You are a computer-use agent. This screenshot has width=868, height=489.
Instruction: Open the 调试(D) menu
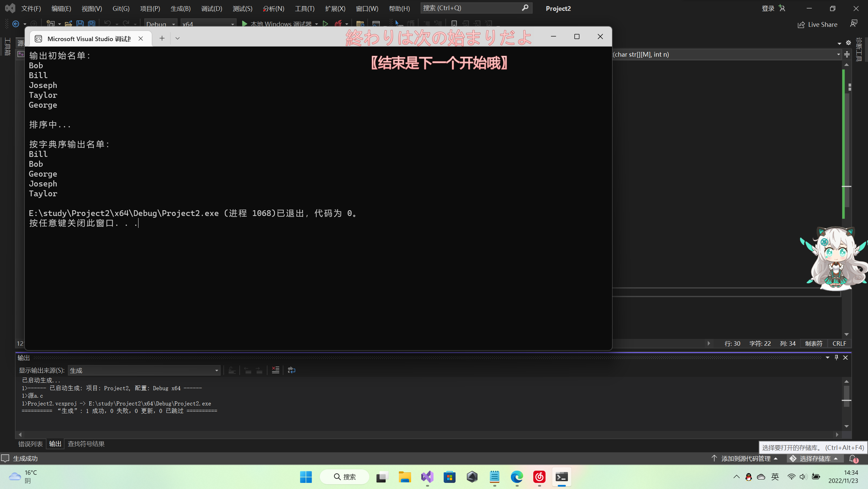[x=211, y=8]
